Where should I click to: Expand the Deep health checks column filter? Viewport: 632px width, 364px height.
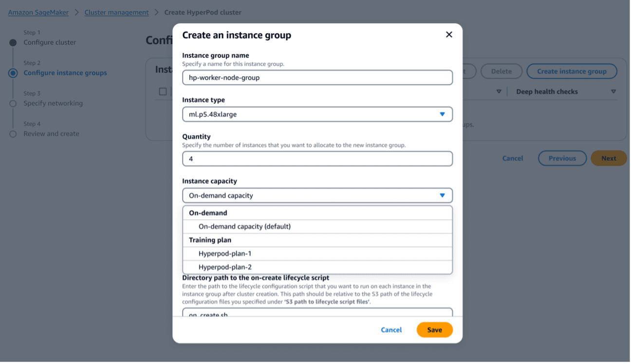point(613,91)
